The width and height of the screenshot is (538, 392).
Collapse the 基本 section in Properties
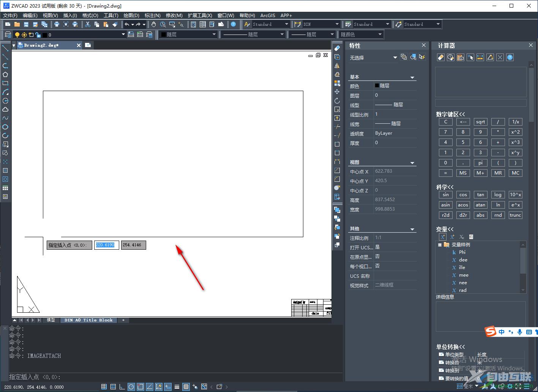click(412, 77)
